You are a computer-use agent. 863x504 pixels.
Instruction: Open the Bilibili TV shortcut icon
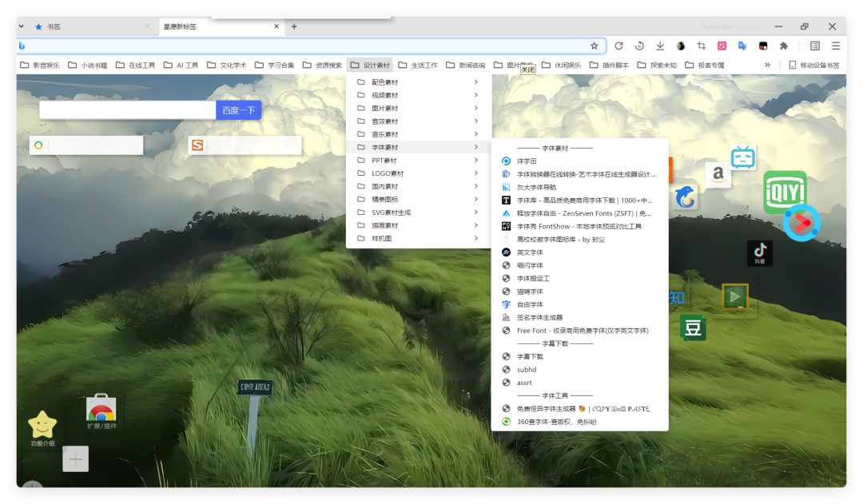click(742, 157)
